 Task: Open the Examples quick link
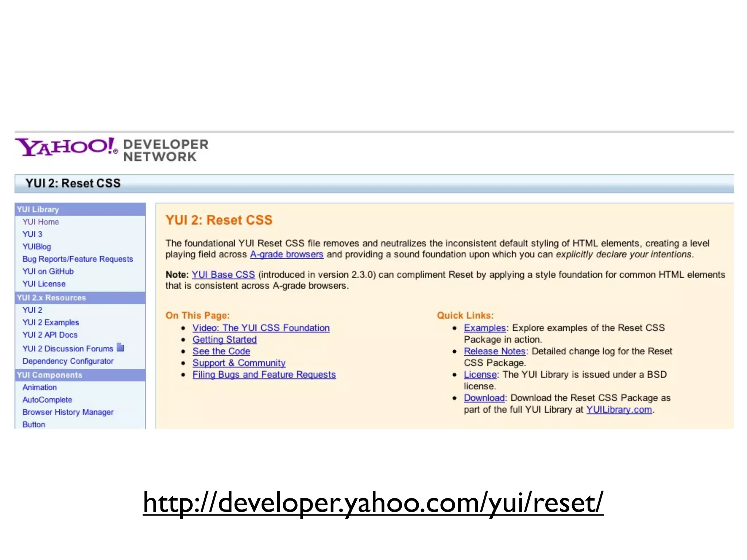click(485, 328)
